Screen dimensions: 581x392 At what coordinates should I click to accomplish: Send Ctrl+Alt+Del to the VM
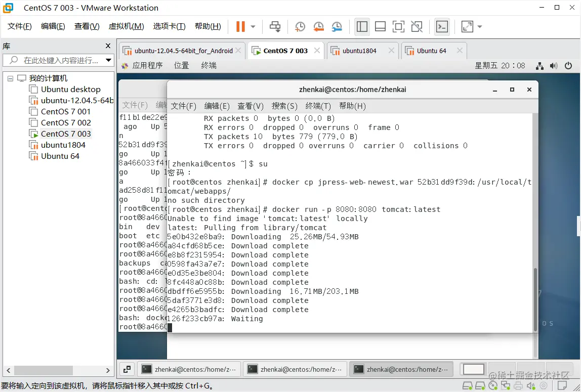[275, 26]
